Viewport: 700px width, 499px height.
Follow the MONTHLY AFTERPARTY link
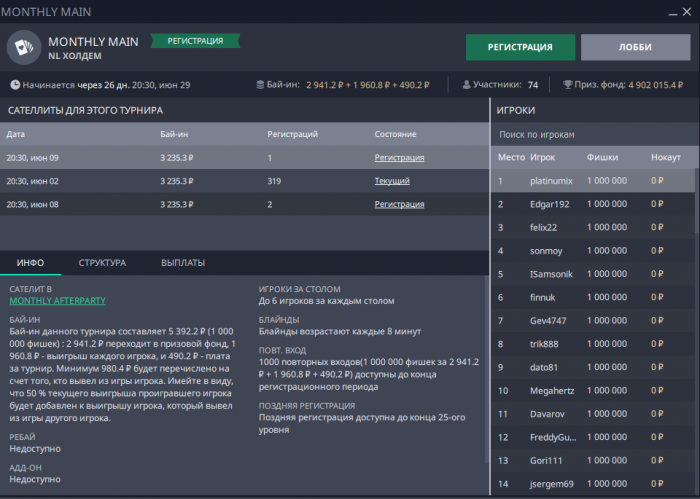tap(57, 300)
